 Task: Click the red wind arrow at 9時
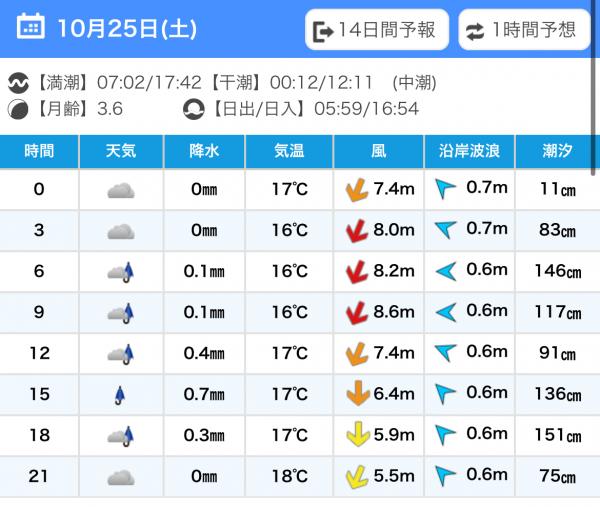[x=353, y=313]
